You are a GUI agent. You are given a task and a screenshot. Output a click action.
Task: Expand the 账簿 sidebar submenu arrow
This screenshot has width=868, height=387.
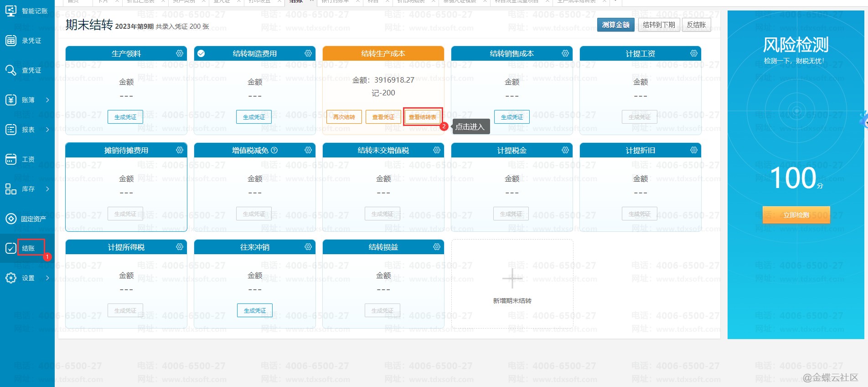[x=47, y=100]
